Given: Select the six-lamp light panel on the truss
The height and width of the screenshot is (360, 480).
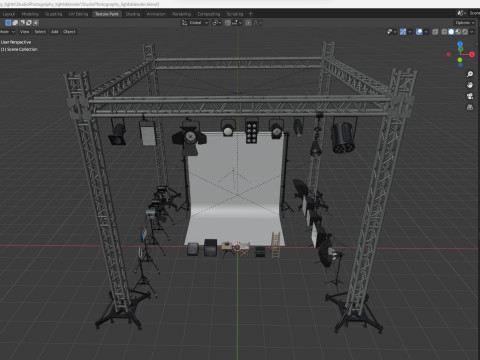Looking at the screenshot, I should (x=252, y=131).
